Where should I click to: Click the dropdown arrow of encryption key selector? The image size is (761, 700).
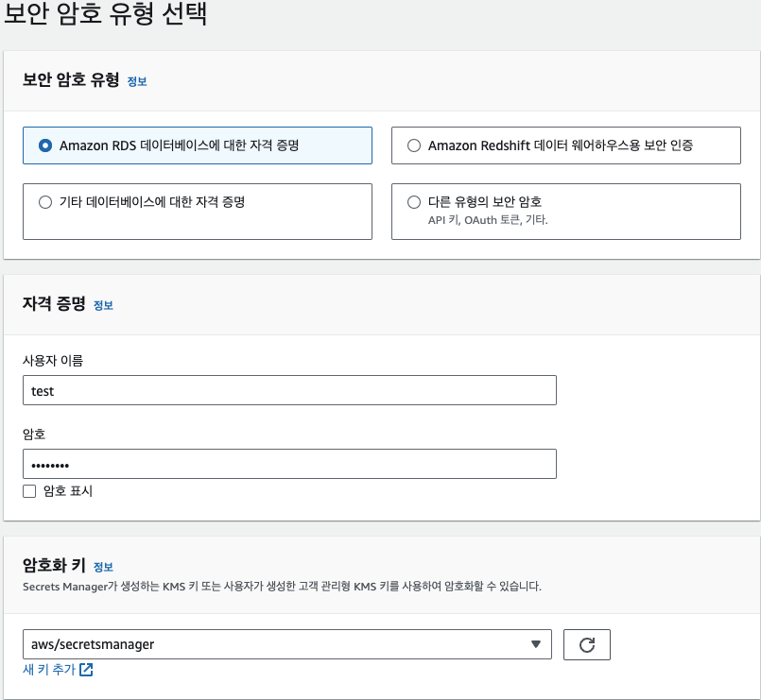536,644
